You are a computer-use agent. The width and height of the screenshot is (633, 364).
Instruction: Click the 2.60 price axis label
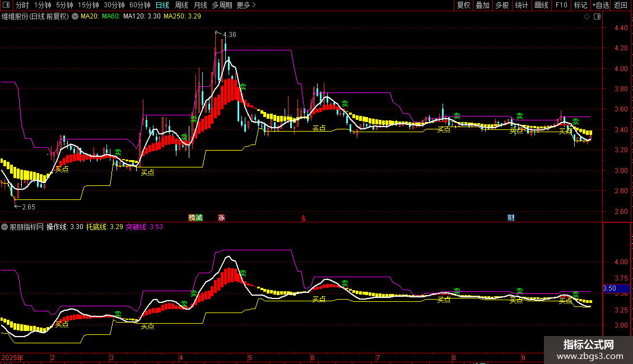click(x=621, y=212)
